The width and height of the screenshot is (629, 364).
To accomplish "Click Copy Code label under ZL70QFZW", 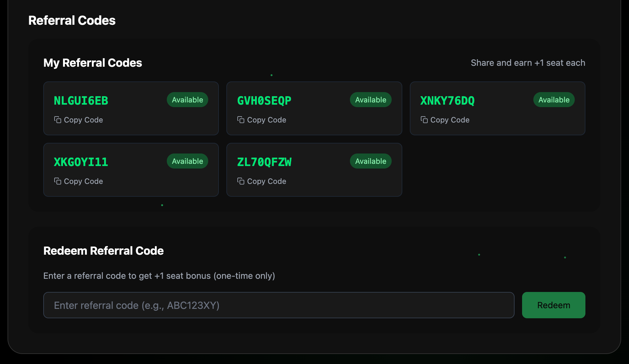I will click(x=267, y=181).
